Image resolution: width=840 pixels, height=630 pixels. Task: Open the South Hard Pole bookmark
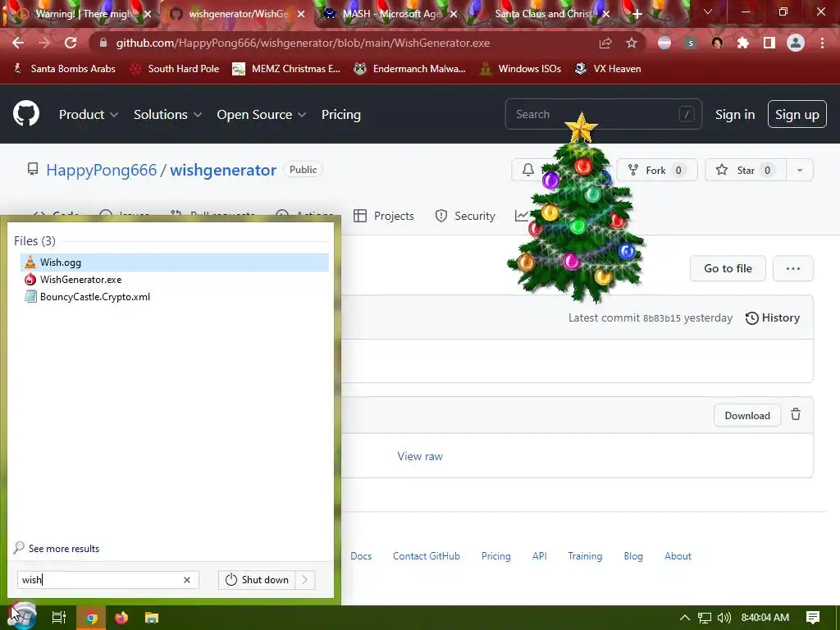(x=175, y=69)
